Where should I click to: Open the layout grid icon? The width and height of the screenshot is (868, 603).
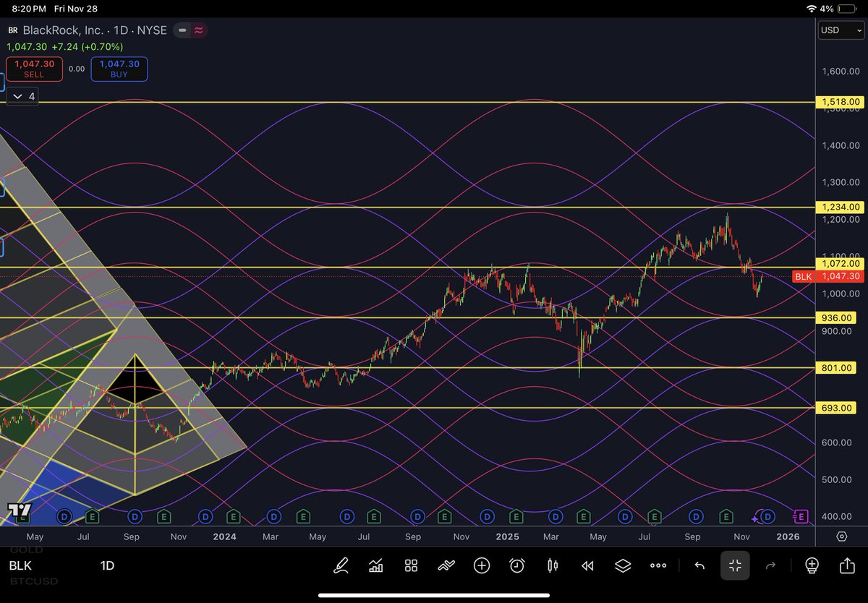pos(411,565)
